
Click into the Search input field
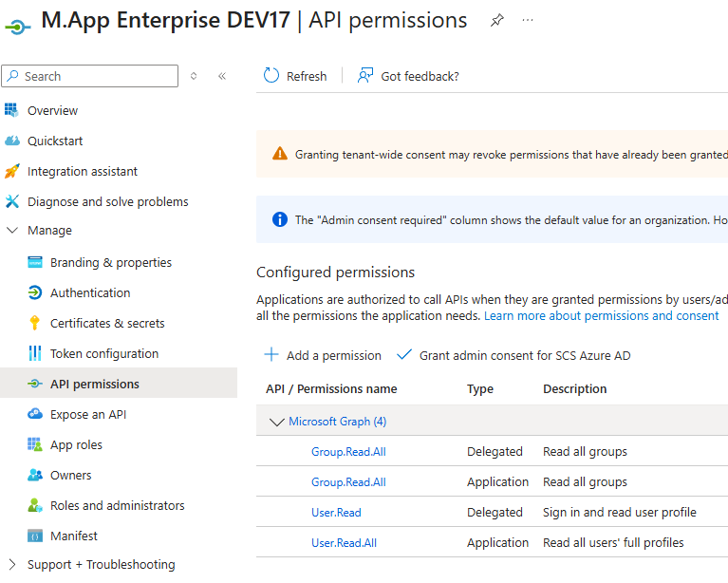tap(97, 76)
